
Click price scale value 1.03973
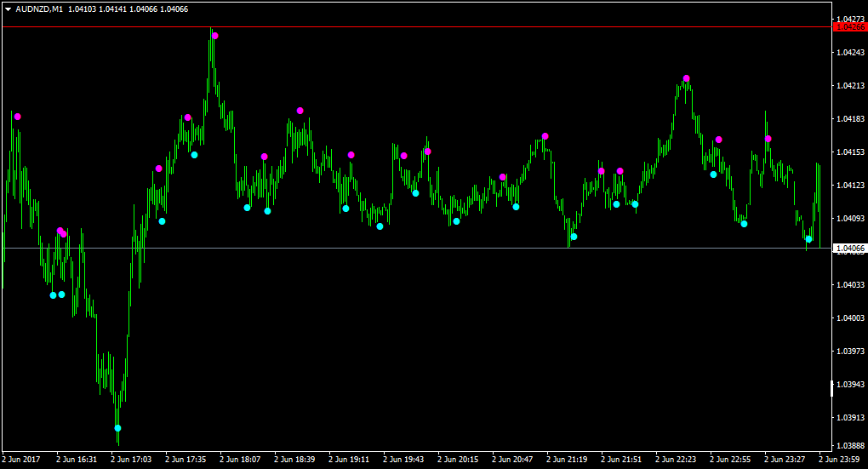[850, 351]
